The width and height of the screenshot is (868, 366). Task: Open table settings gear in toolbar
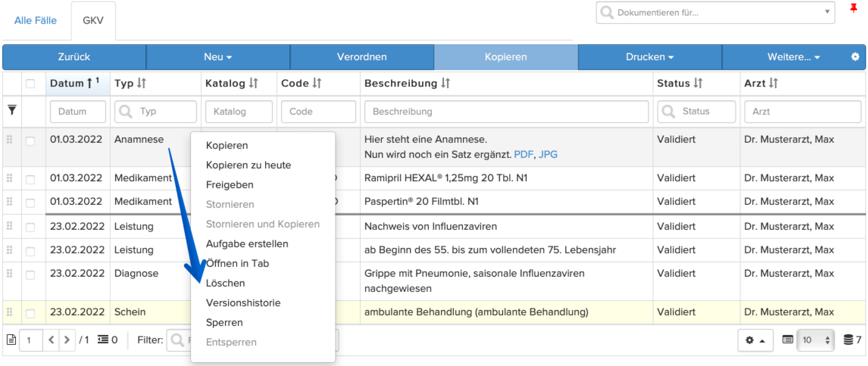855,57
